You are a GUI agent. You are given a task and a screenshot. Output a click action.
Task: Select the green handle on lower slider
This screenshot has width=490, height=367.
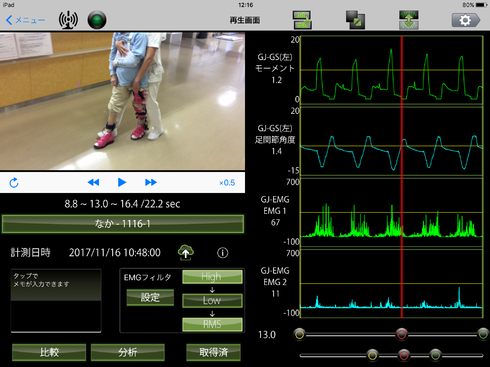pos(435,355)
